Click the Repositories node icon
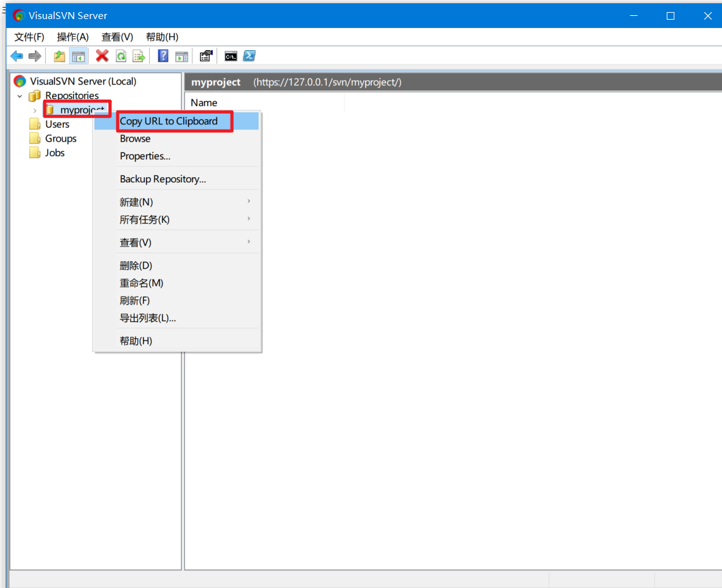The width and height of the screenshot is (722, 588). click(x=35, y=96)
